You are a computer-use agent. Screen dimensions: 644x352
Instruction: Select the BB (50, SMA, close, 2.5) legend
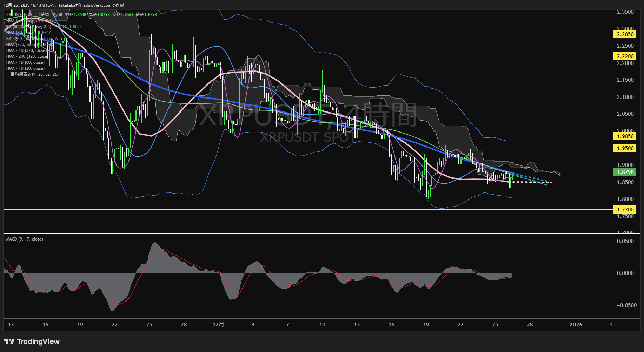pyautogui.click(x=29, y=27)
